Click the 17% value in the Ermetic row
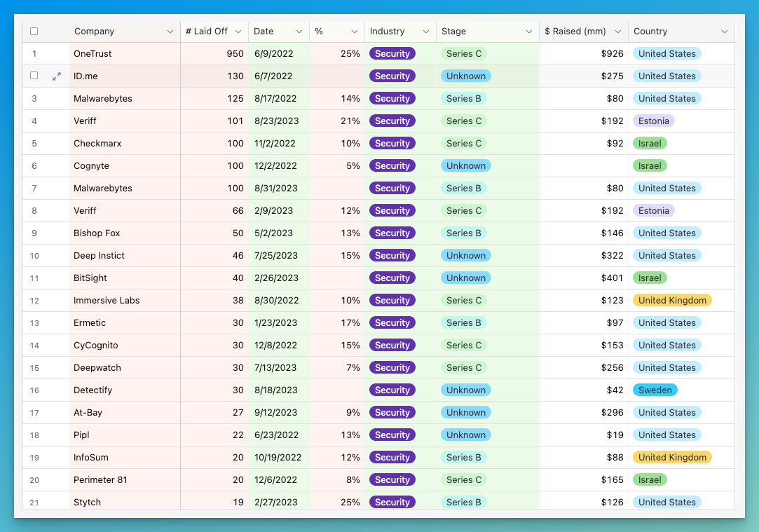Screen dimensions: 759x532 coord(350,323)
